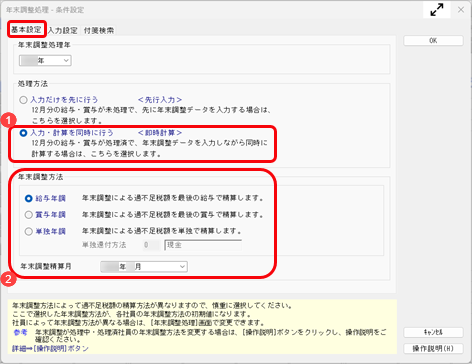Open the 付箋検索 tab

(x=99, y=30)
